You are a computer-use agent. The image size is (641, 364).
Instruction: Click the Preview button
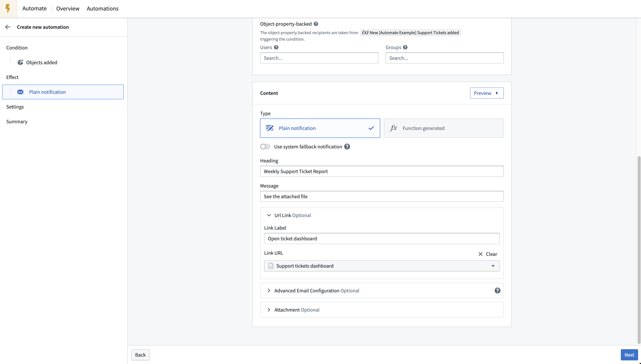pos(486,93)
